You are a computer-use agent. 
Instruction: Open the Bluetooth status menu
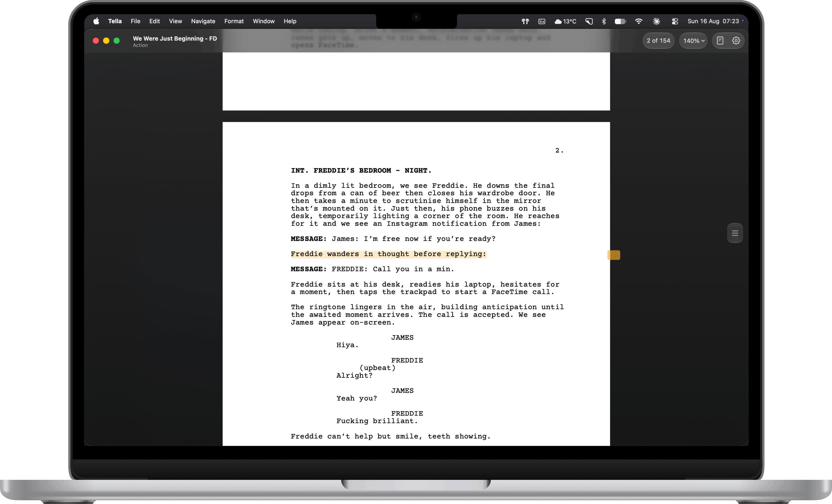coord(604,21)
